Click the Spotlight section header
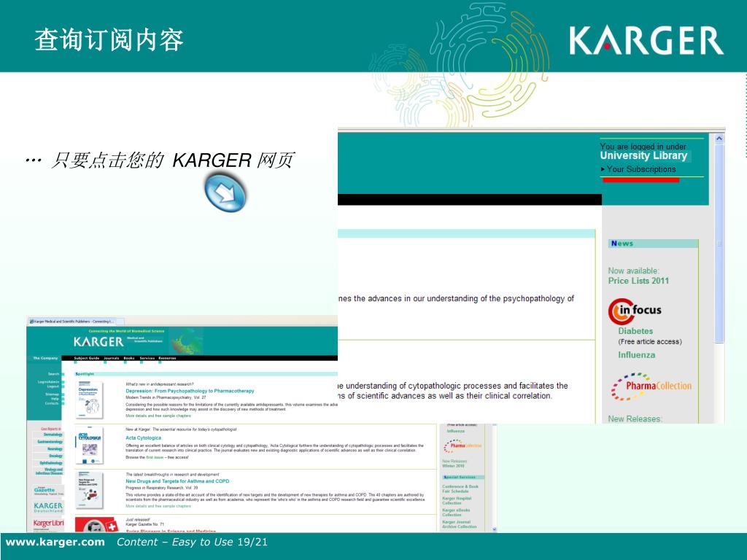Viewport: 747px width, 560px height. coord(205,374)
